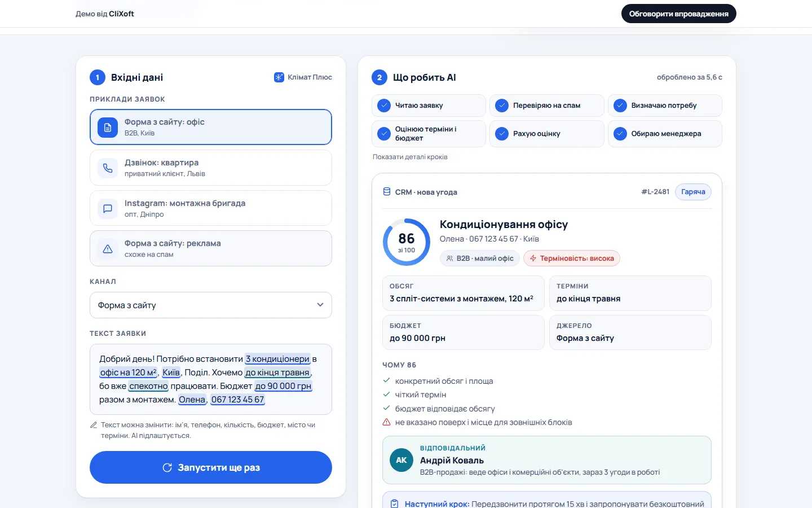Click the refresh icon in Запустити ще раз
This screenshot has width=812, height=508.
[x=167, y=467]
